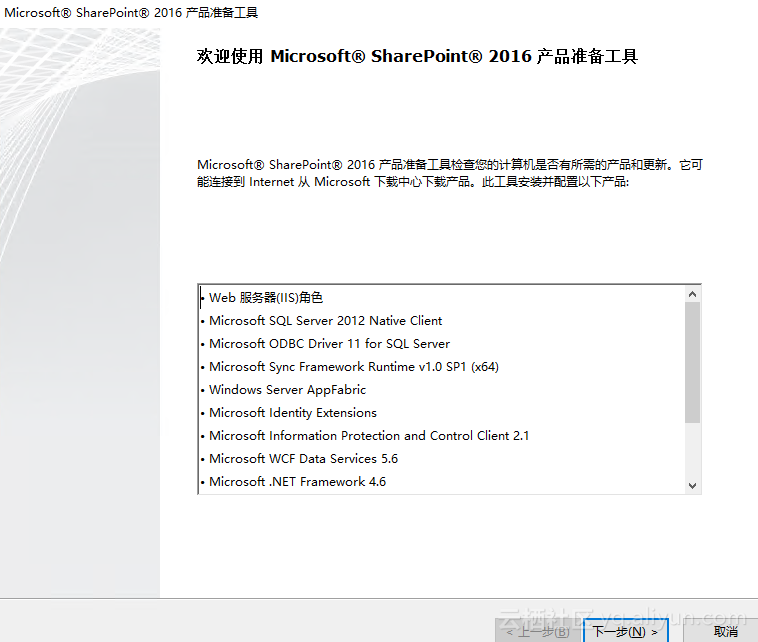Select 'Microsoft SQL Server 2012 Native Client' line
The image size is (758, 642).
click(x=325, y=321)
